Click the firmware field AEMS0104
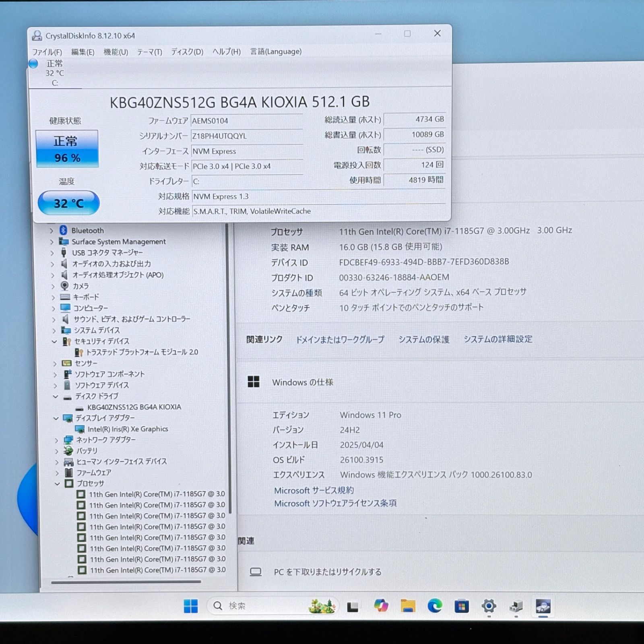The image size is (644, 644). (247, 121)
